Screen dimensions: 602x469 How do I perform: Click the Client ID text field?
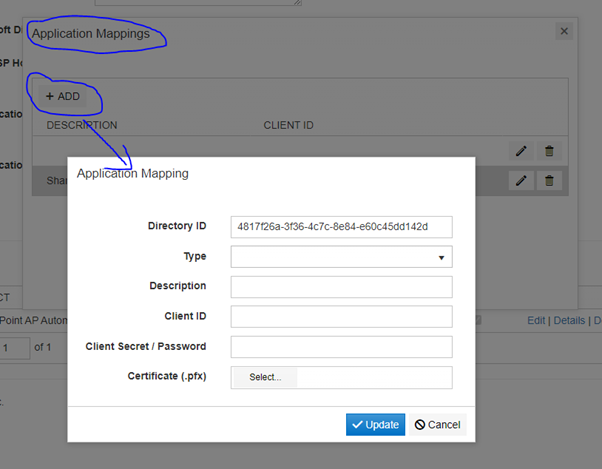pyautogui.click(x=341, y=317)
